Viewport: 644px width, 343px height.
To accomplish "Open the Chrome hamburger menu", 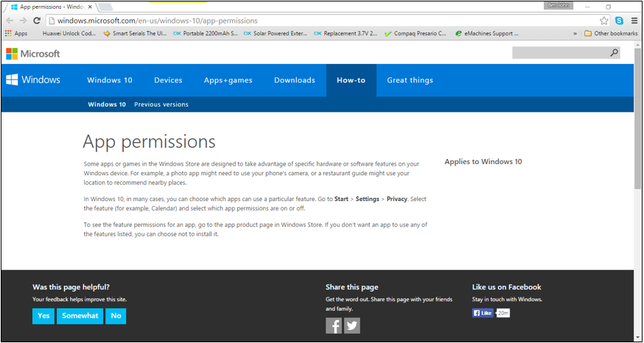I will [634, 21].
